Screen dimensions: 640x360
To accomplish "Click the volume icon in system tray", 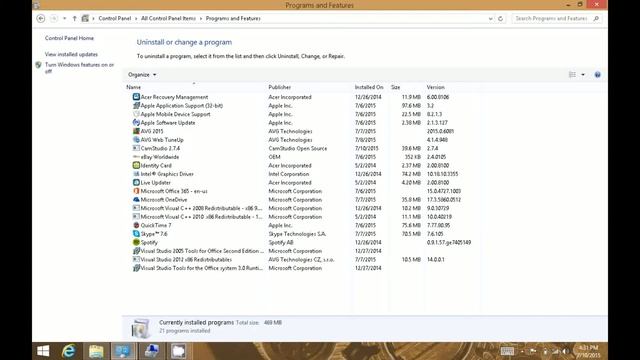I will coord(565,351).
